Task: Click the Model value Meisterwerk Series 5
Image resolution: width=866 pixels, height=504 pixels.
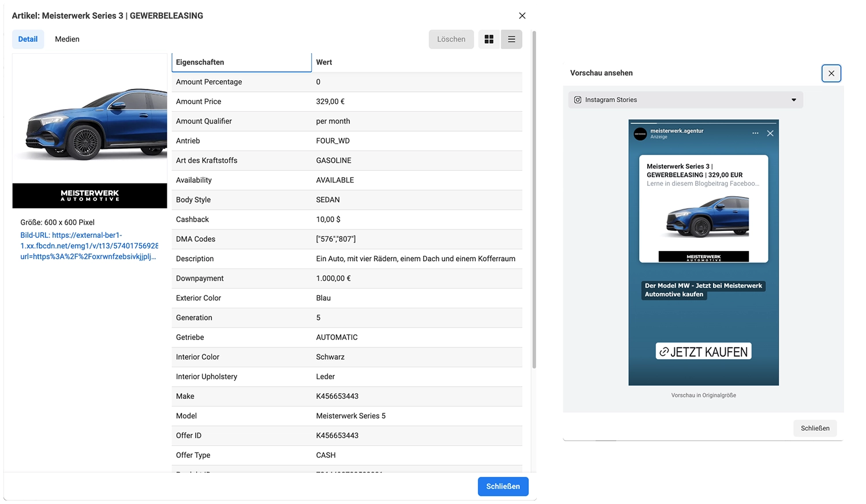Action: pyautogui.click(x=350, y=416)
